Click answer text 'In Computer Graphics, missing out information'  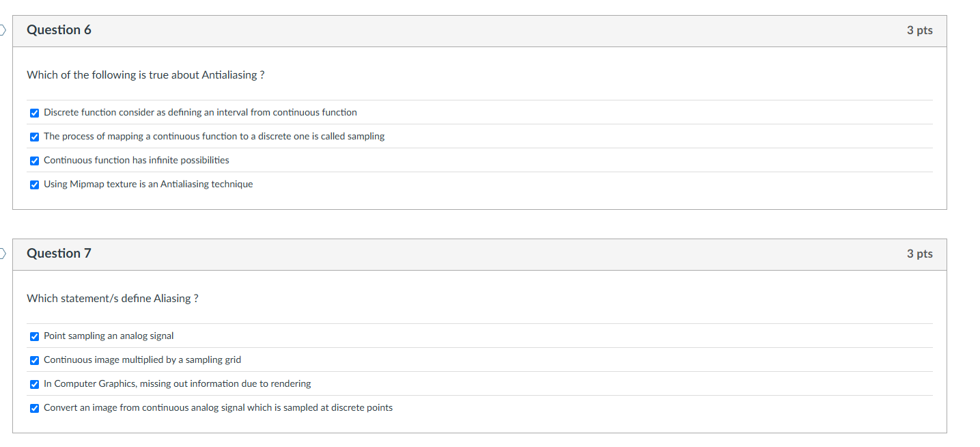[178, 383]
